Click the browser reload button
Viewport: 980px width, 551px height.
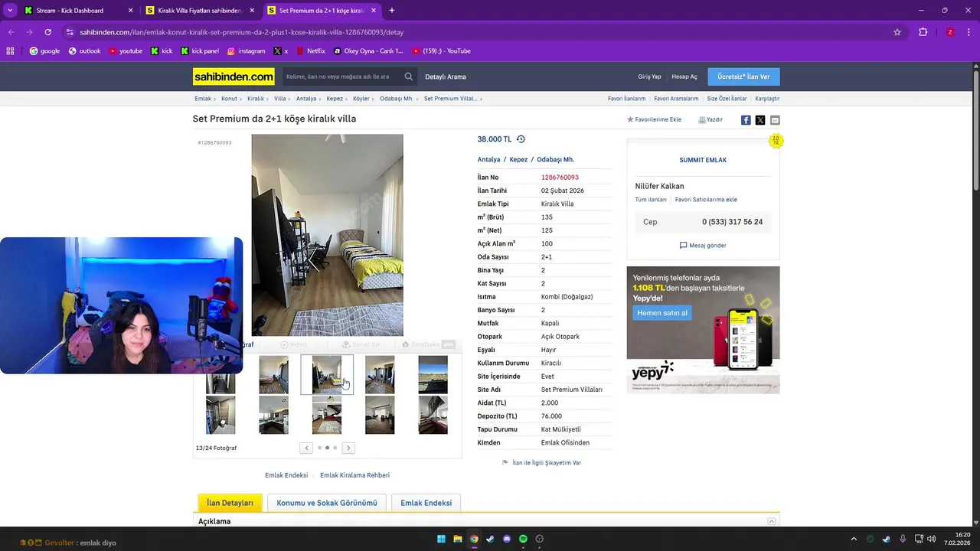(47, 32)
